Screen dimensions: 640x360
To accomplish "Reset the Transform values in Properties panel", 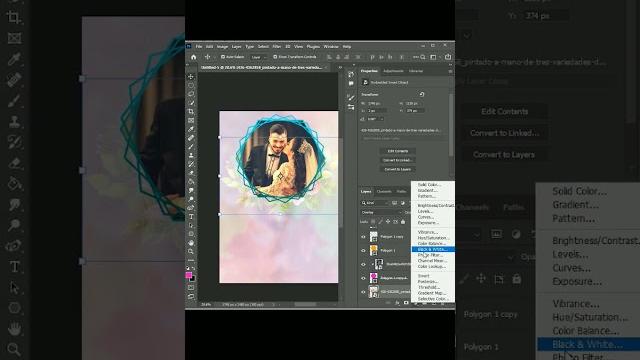I will (x=422, y=94).
